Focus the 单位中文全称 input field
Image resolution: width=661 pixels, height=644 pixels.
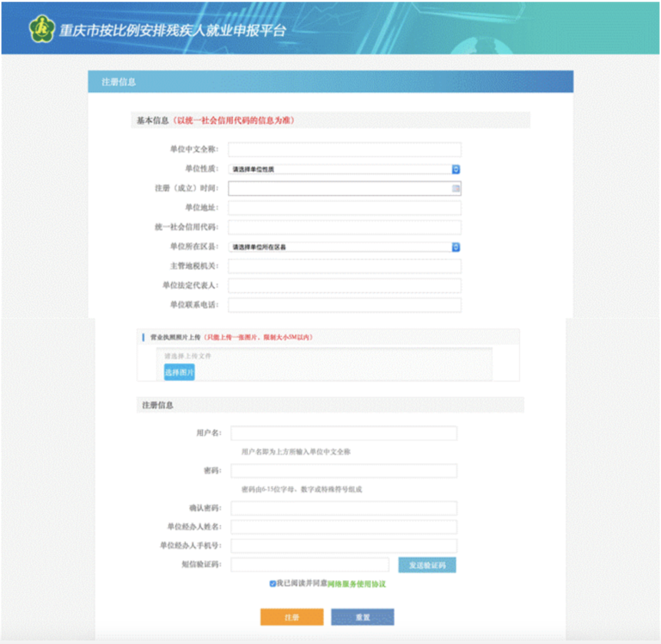click(x=345, y=150)
